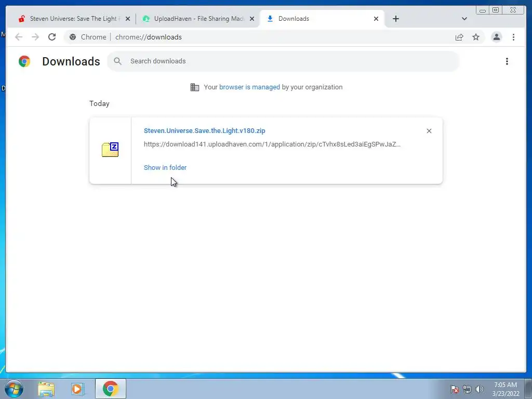Open Windows Explorer from taskbar

[x=46, y=389]
